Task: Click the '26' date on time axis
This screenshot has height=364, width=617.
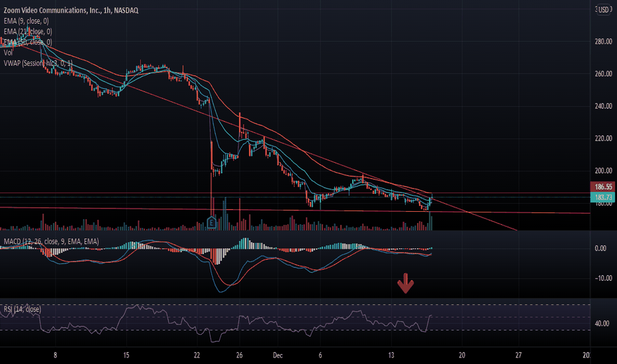Action: [x=240, y=355]
